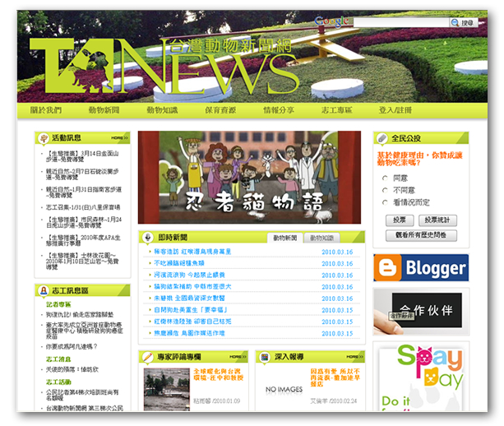Image resolution: width=504 pixels, height=426 pixels.
Task: Open the flood photo thumbnail in 專家評論專欄
Action: click(167, 389)
